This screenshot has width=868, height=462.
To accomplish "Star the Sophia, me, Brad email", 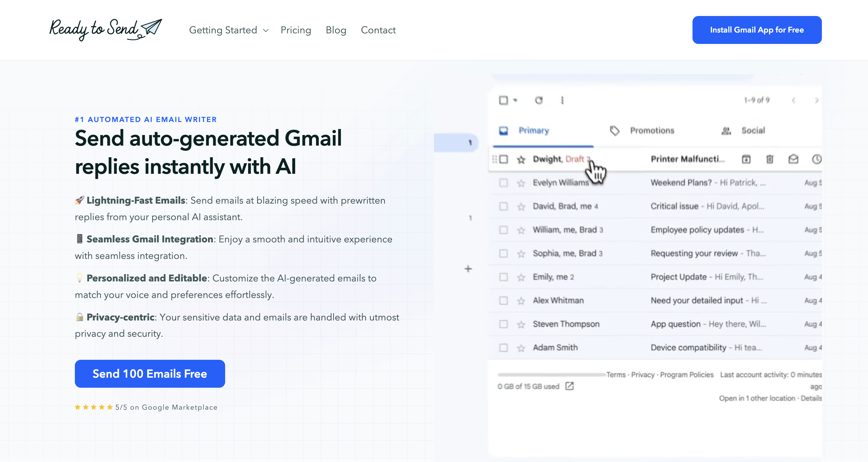I will pos(521,254).
